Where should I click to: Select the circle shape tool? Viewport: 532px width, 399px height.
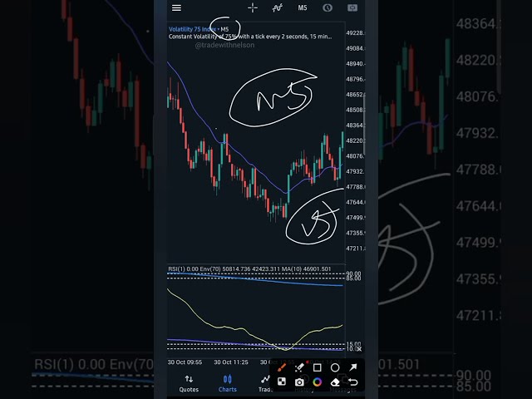[335, 367]
